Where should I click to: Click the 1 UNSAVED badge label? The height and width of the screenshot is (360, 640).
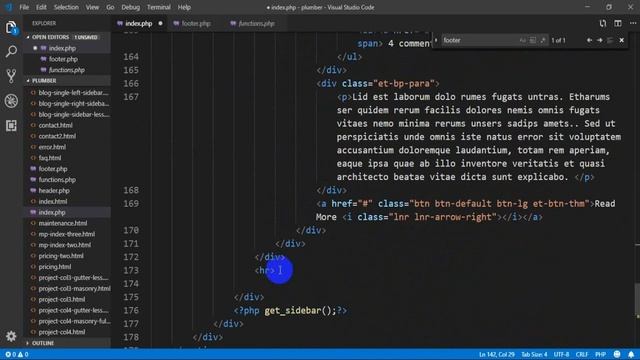[86, 37]
